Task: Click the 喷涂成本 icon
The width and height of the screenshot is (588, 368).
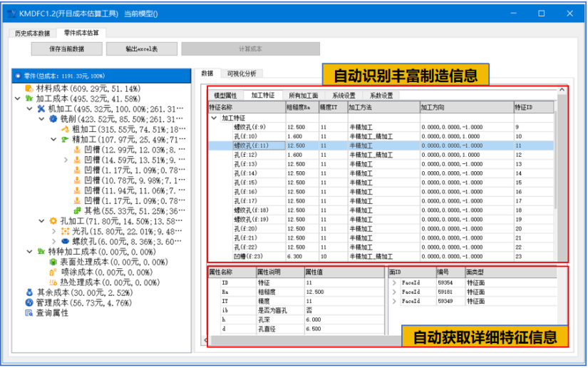Action: 53,272
